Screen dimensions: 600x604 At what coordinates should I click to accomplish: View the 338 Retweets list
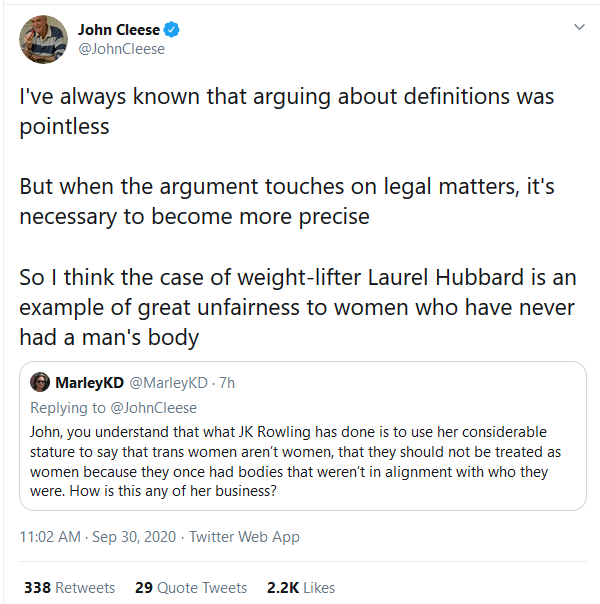70,588
